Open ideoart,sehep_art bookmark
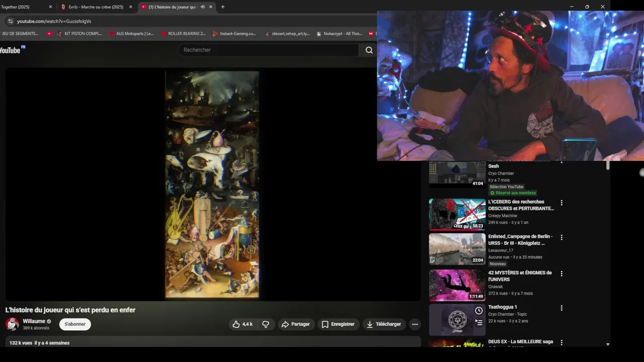The width and height of the screenshot is (644, 362). click(x=287, y=34)
